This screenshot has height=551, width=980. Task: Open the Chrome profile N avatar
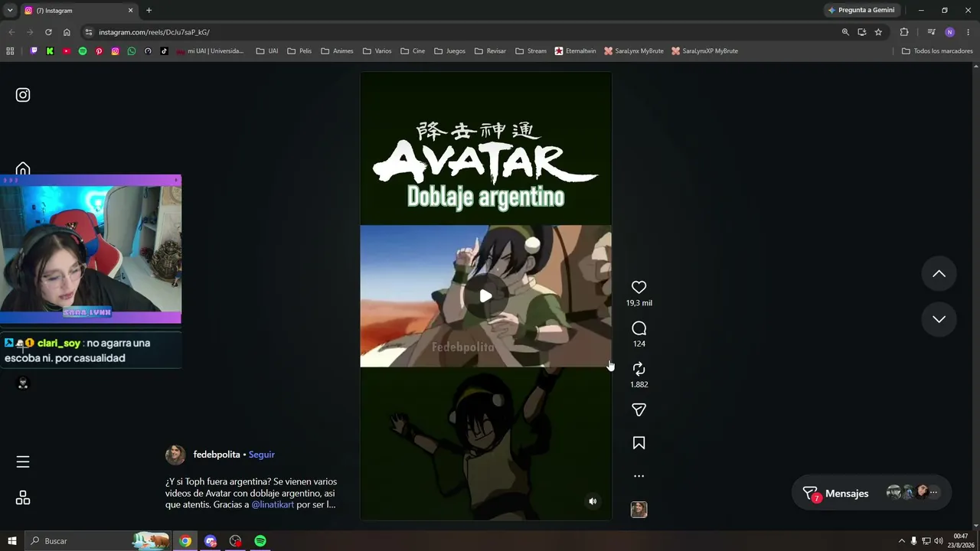949,32
